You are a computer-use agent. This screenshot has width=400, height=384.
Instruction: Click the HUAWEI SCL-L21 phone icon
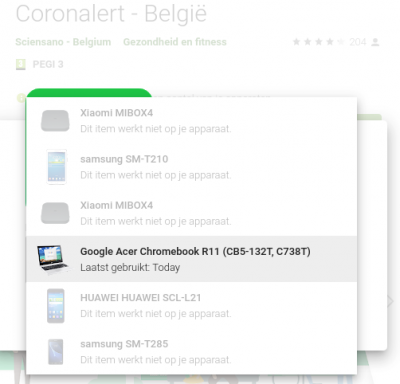point(56,306)
